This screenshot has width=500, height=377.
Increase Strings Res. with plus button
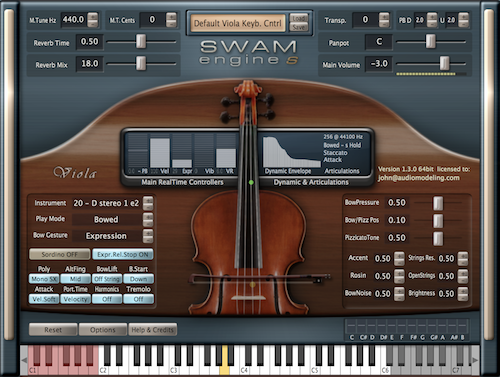tap(463, 255)
